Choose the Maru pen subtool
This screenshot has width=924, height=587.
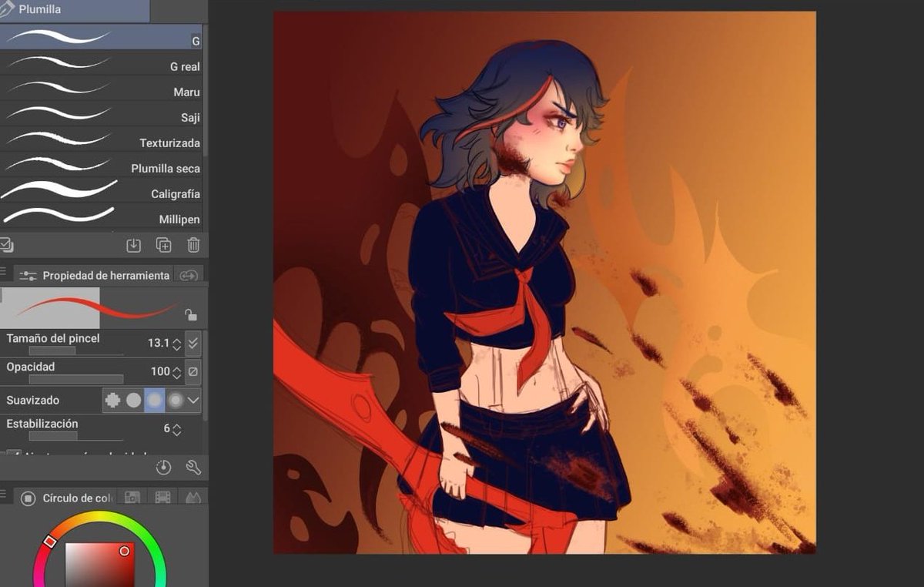[x=101, y=88]
